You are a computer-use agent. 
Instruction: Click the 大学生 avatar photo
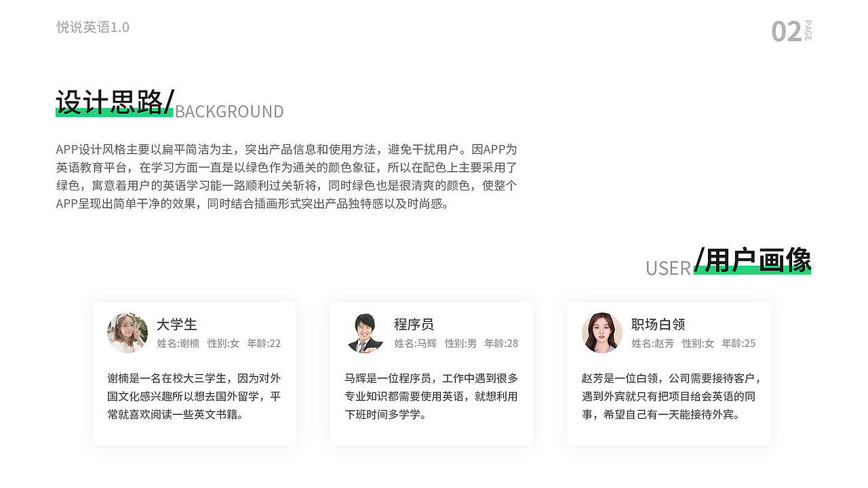coord(127,333)
